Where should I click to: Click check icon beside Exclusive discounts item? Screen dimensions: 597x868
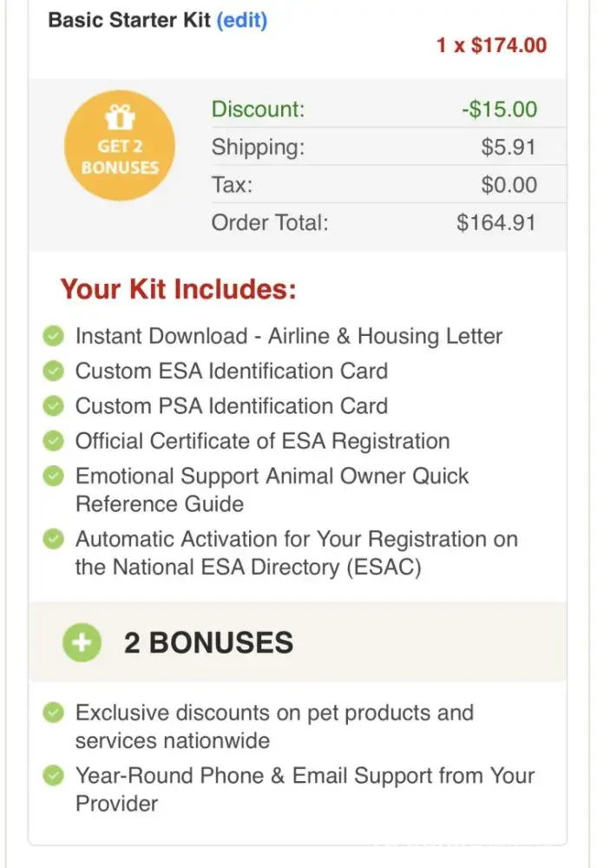(54, 713)
